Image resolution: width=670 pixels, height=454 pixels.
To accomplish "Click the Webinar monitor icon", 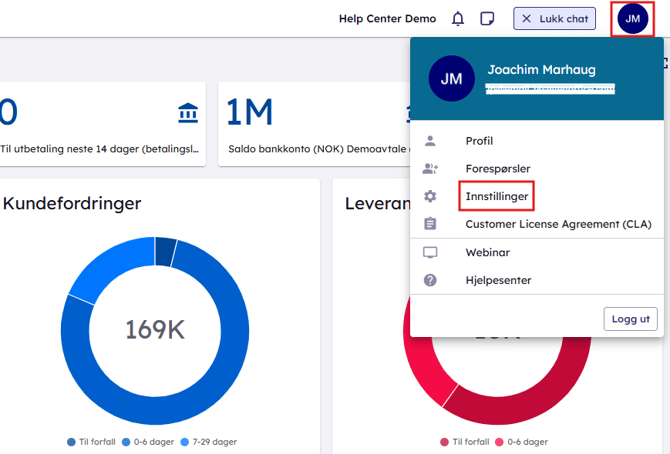I will click(430, 253).
